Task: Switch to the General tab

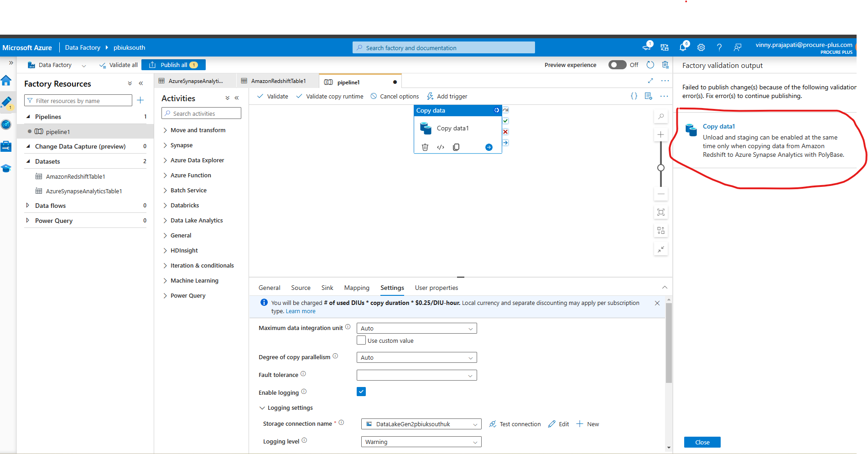Action: pyautogui.click(x=269, y=288)
